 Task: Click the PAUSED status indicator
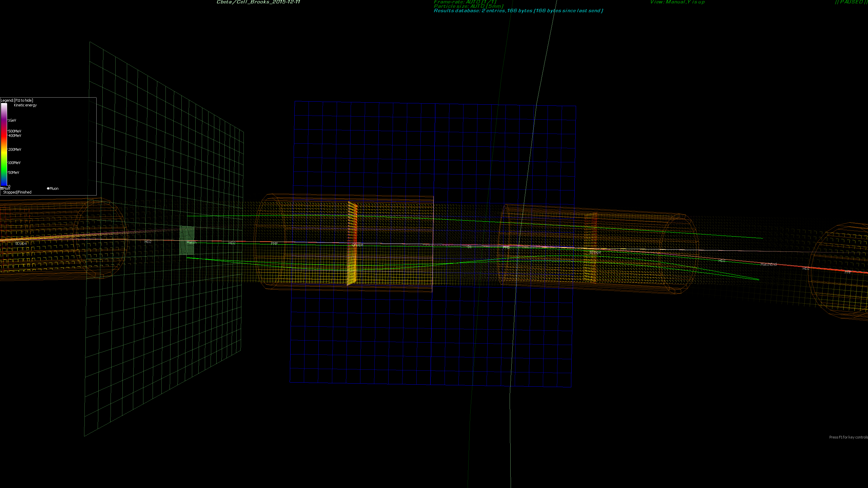[x=851, y=2]
